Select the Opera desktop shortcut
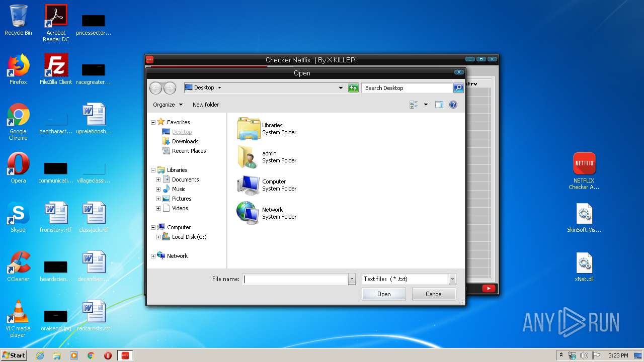 [x=18, y=168]
